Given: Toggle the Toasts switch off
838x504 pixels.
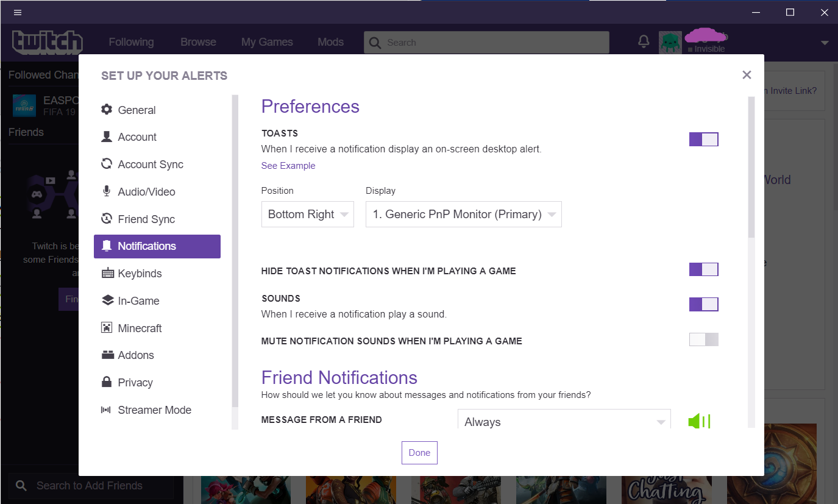Looking at the screenshot, I should pyautogui.click(x=704, y=139).
